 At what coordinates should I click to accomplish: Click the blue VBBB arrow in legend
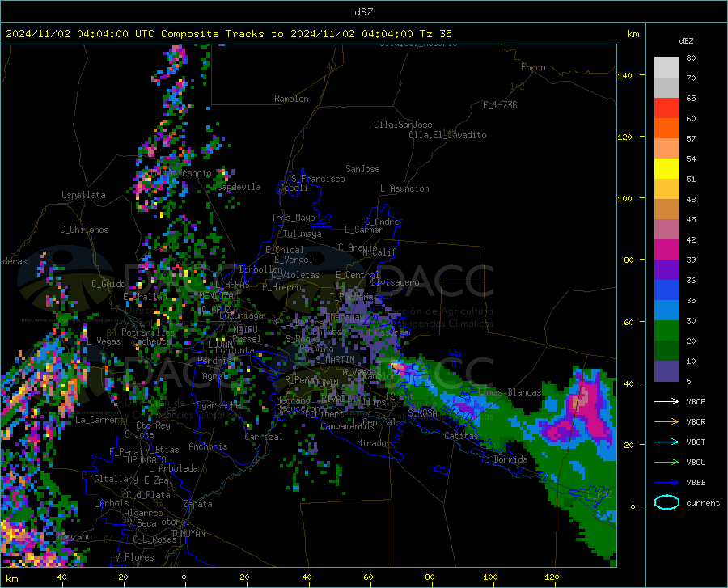point(667,483)
